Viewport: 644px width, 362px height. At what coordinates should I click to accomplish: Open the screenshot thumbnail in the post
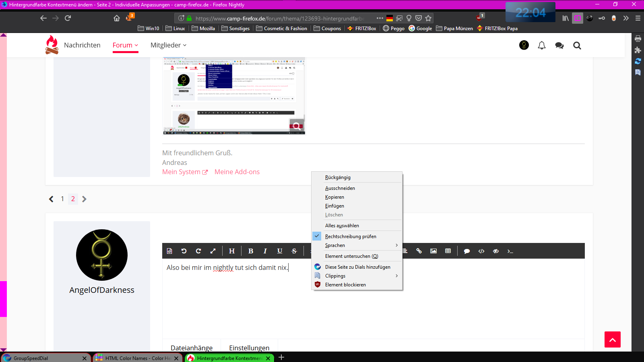[234, 96]
